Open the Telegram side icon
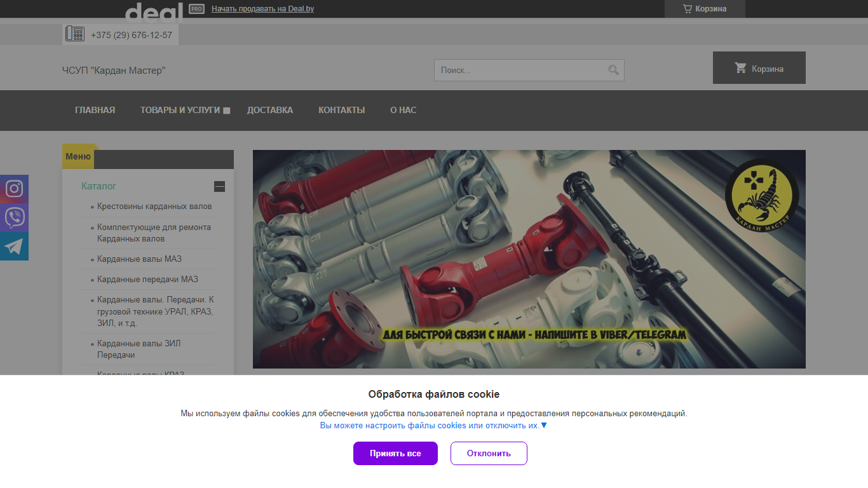Viewport: 868px width, 488px height. (x=14, y=246)
